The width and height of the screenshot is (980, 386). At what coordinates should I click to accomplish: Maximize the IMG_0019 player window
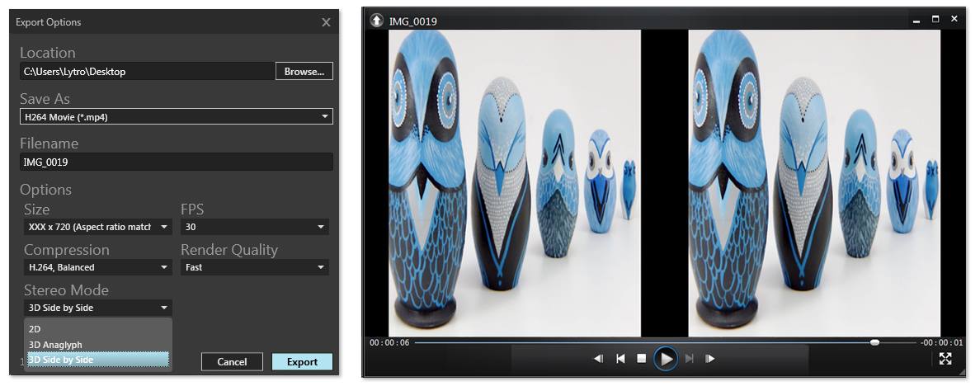(935, 19)
